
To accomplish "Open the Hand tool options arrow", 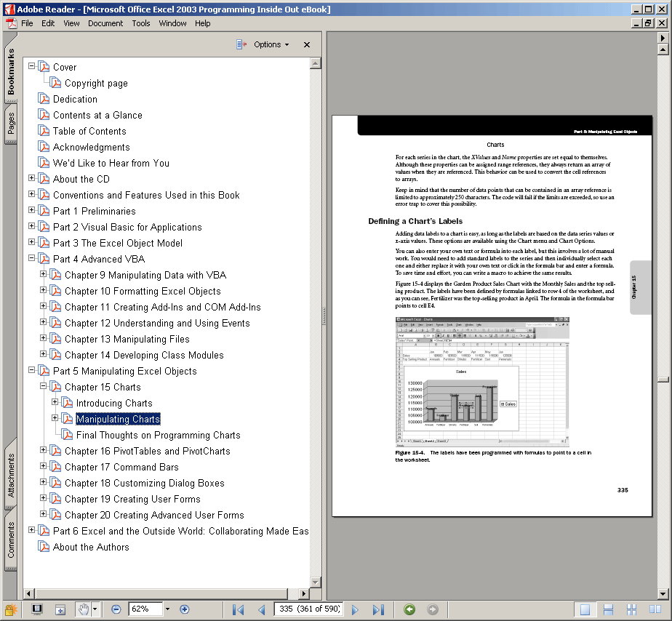I will coord(95,609).
